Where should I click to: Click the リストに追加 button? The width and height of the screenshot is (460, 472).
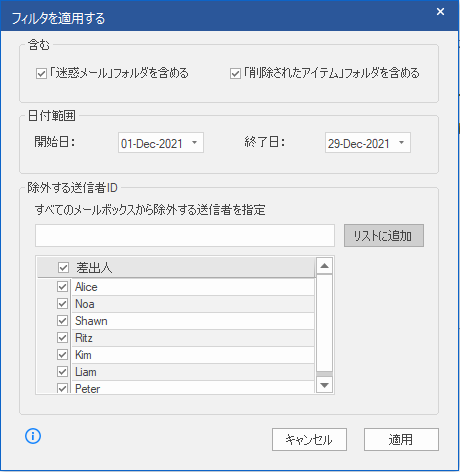384,236
